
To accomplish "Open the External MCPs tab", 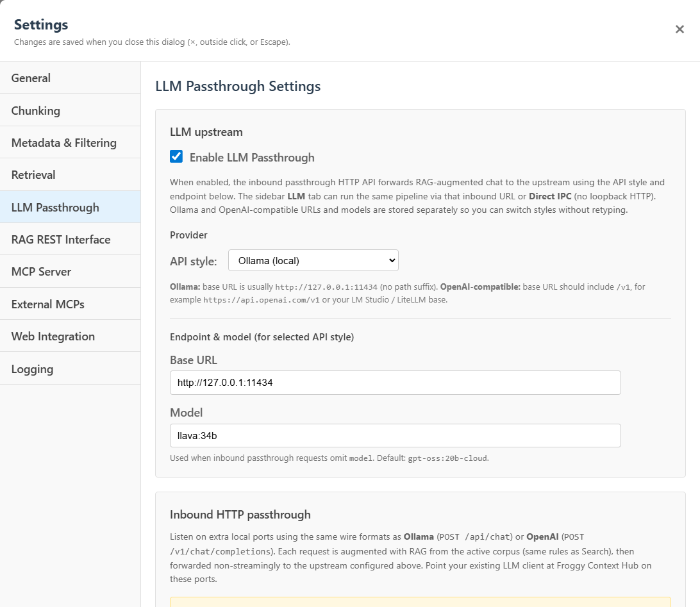I will click(x=70, y=304).
